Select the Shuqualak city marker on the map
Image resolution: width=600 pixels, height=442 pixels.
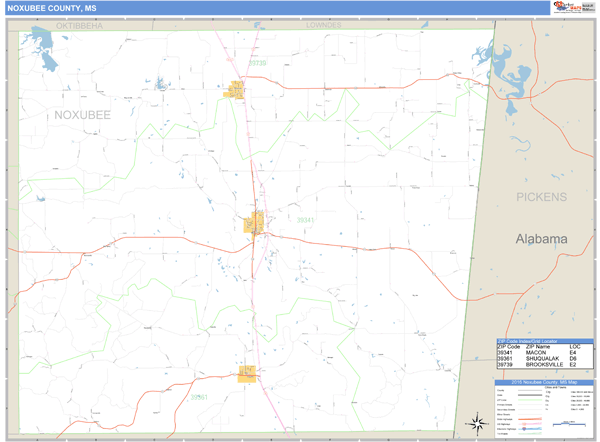(x=246, y=374)
